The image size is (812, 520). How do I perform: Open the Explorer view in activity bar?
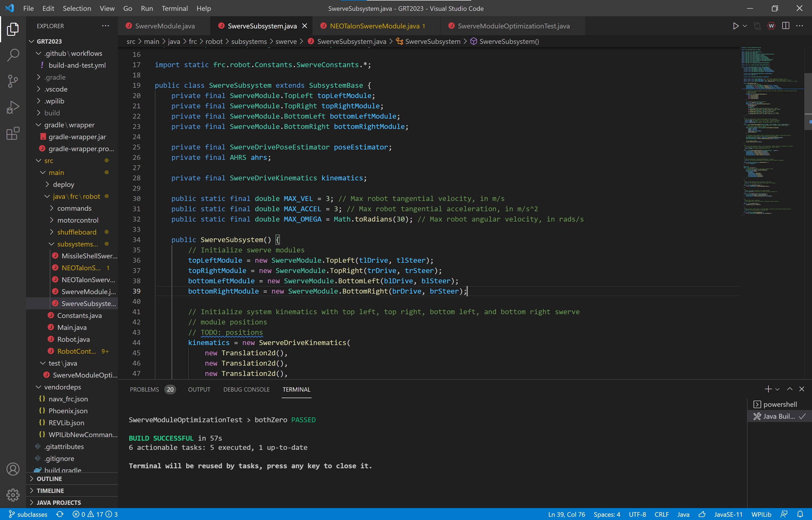click(x=13, y=29)
